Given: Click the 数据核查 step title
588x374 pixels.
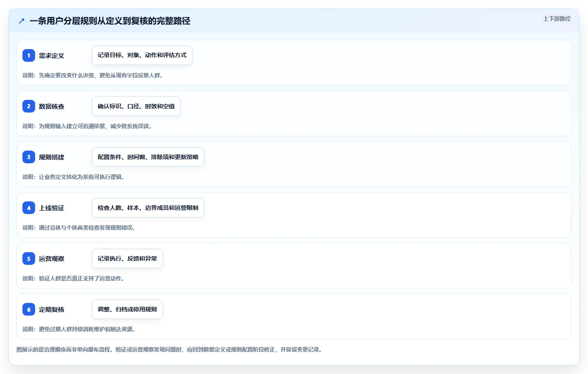Looking at the screenshot, I should coord(52,106).
